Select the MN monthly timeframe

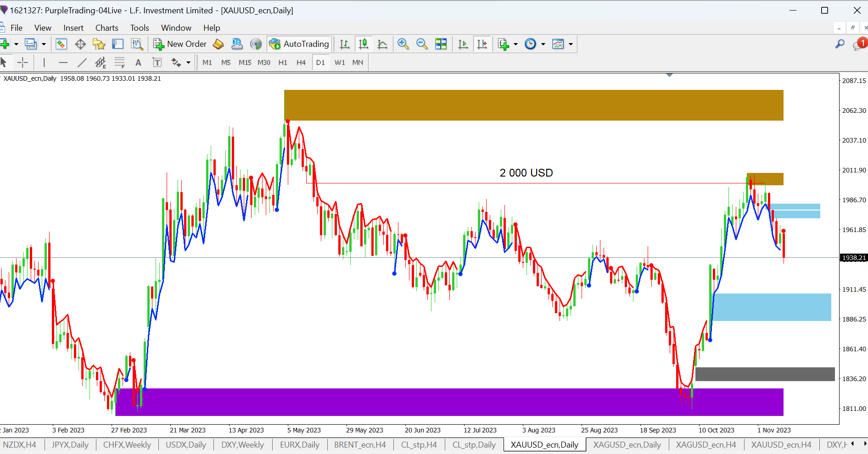point(358,62)
